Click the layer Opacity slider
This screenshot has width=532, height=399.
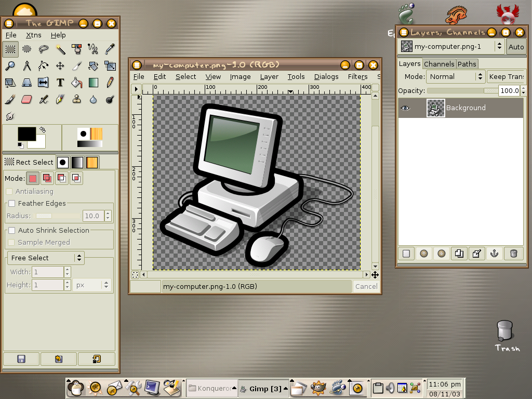(x=462, y=90)
